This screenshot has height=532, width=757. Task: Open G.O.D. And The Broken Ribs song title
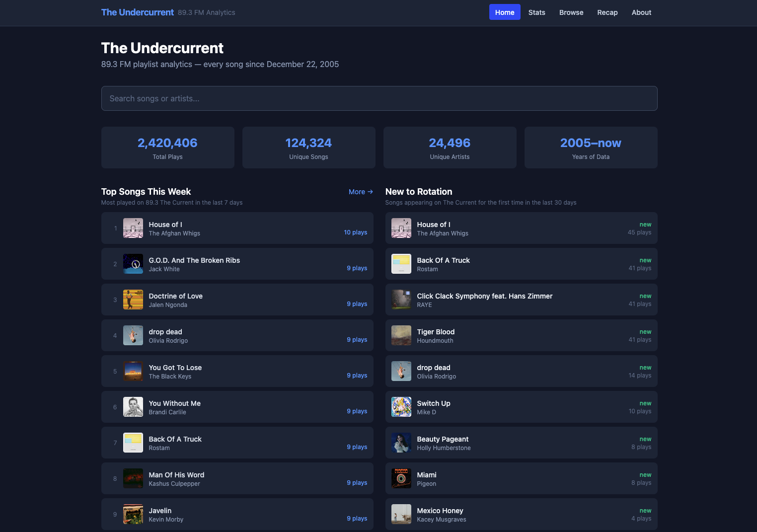(194, 260)
